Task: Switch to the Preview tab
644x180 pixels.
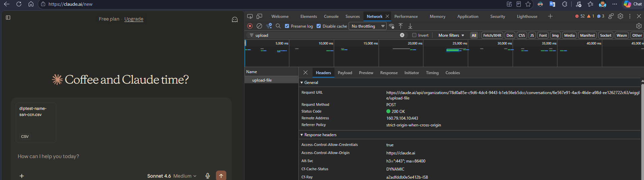Action: coord(366,72)
